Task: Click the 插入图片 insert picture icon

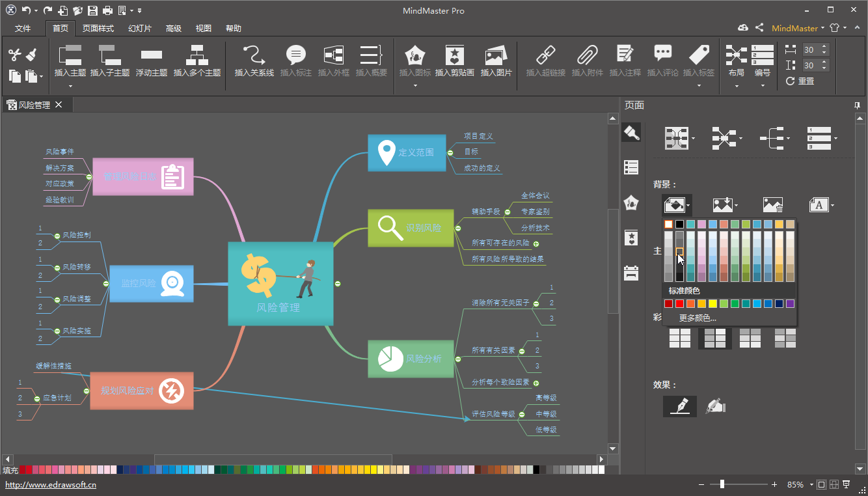Action: point(496,56)
